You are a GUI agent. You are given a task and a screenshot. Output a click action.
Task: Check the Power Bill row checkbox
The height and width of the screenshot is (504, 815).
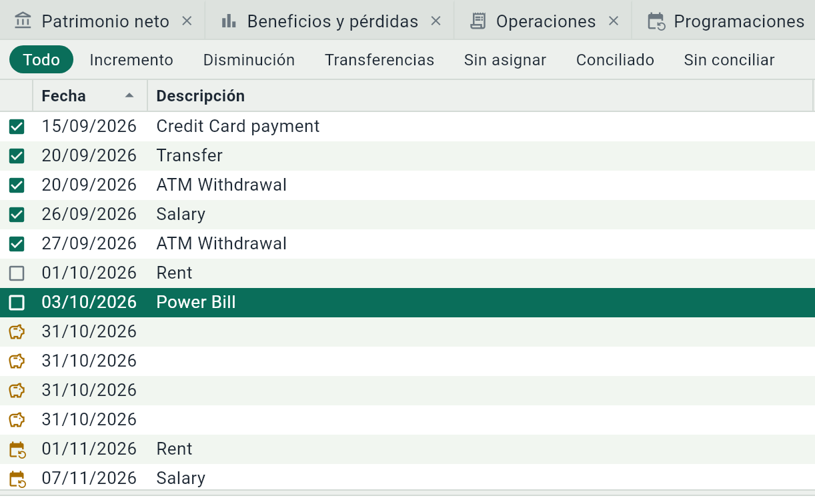coord(17,303)
